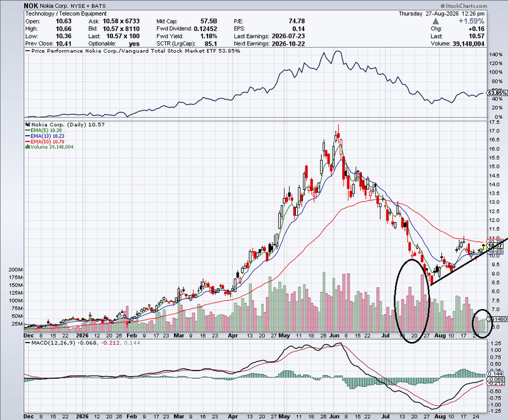508x420 pixels.
Task: Click the Nokia Corp. company name in the title
Action: click(x=55, y=6)
